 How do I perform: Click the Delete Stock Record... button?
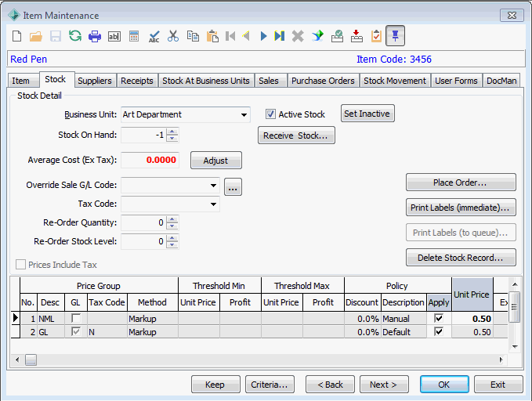(461, 258)
